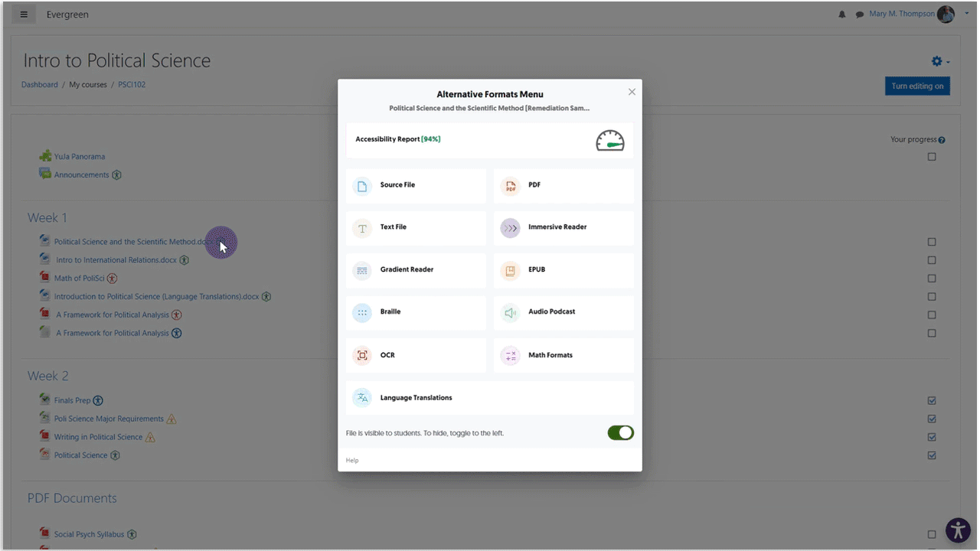Close the Alternative Formats Menu dialog
This screenshot has width=980, height=551.
(x=632, y=92)
